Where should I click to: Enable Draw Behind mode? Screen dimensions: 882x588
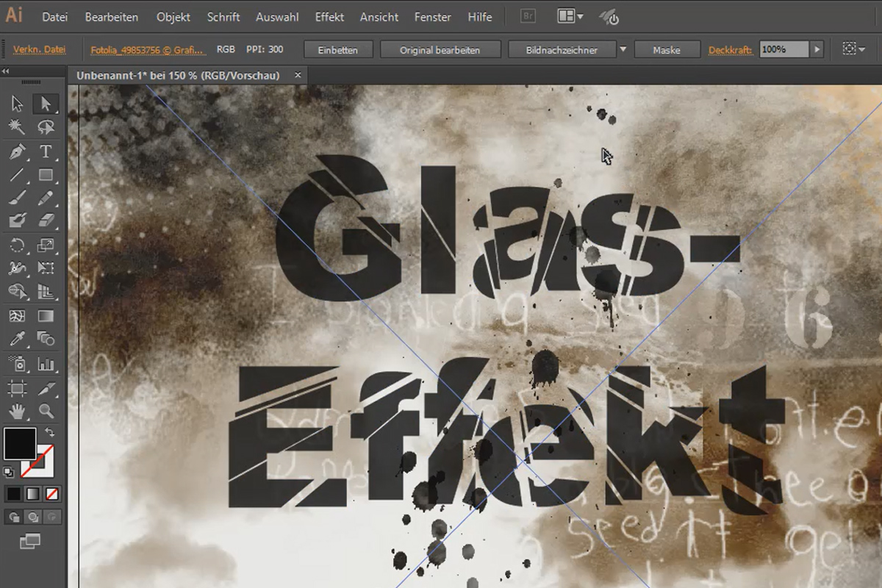[x=32, y=517]
